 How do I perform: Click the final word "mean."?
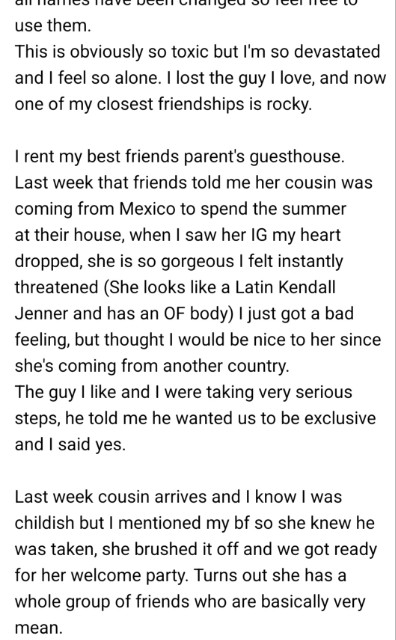point(39,628)
